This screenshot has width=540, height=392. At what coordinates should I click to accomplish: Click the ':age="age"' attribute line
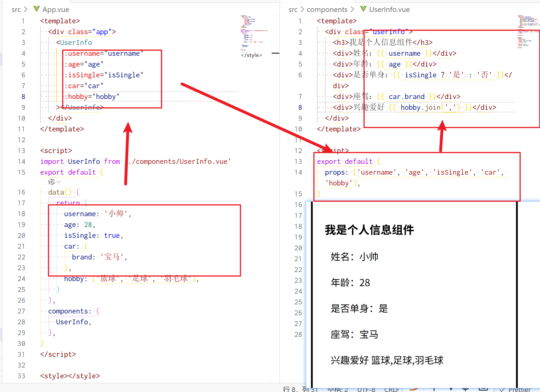click(x=84, y=64)
